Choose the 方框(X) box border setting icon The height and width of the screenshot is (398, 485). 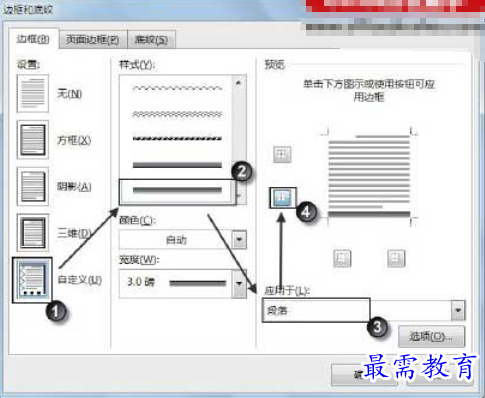pyautogui.click(x=33, y=140)
